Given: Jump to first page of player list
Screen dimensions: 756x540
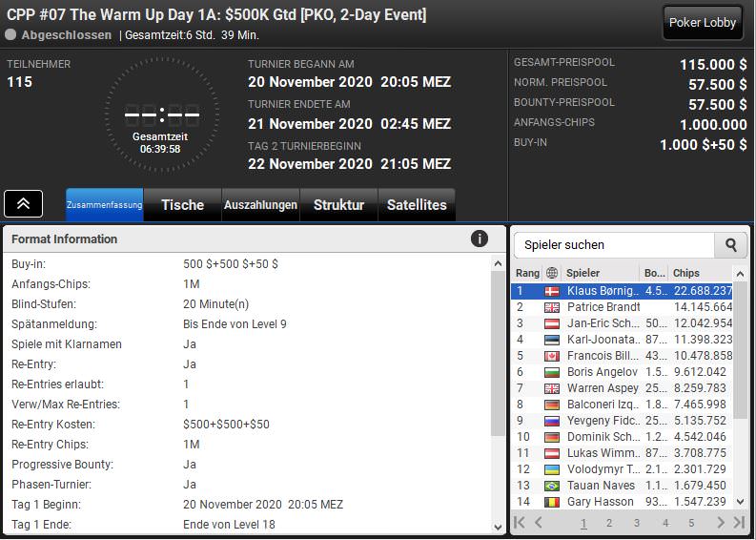Looking at the screenshot, I should [x=520, y=523].
